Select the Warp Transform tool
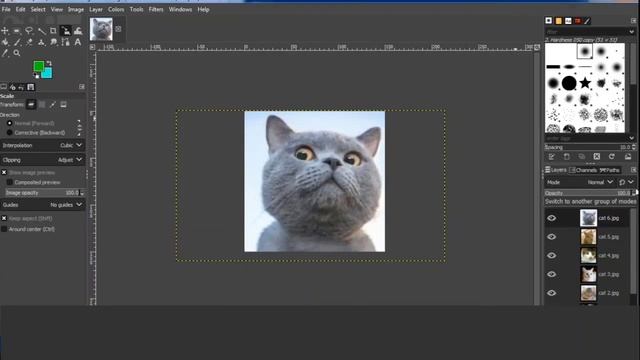Screen dimensions: 640x360 (x=78, y=31)
